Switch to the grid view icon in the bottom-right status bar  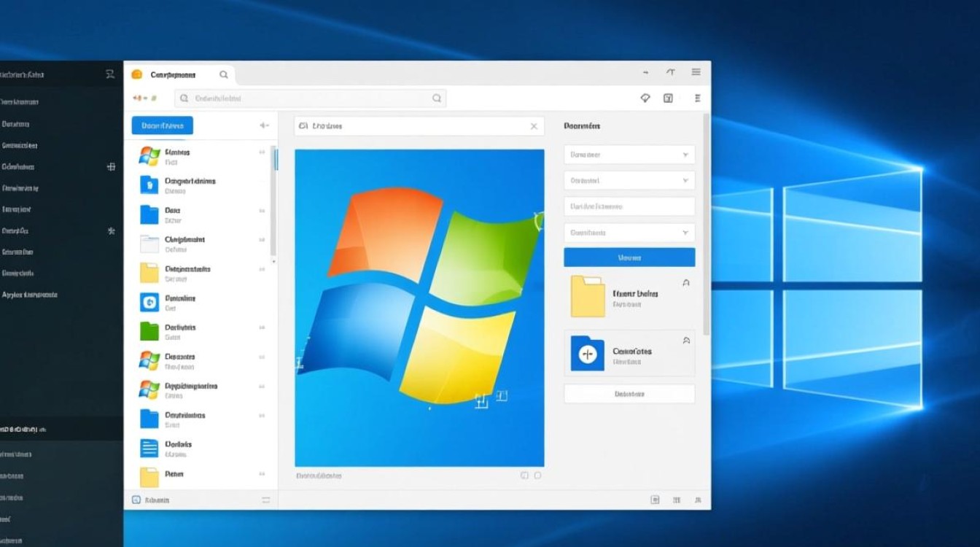tap(677, 500)
